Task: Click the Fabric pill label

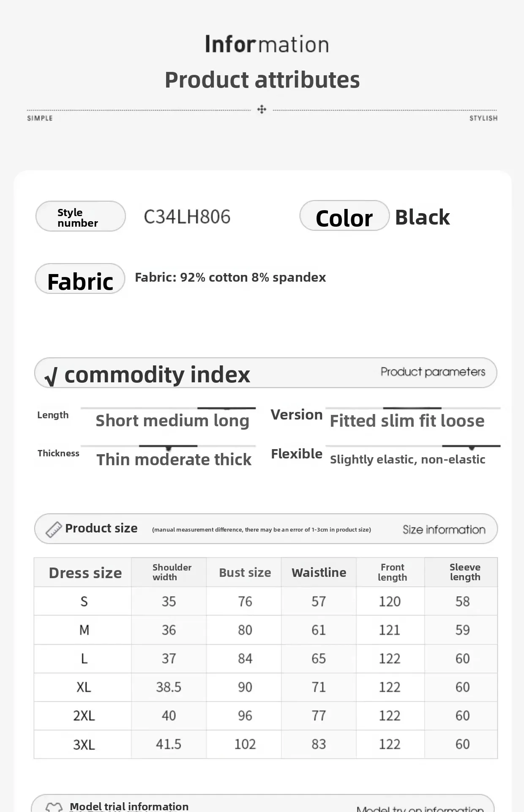Action: click(x=80, y=280)
